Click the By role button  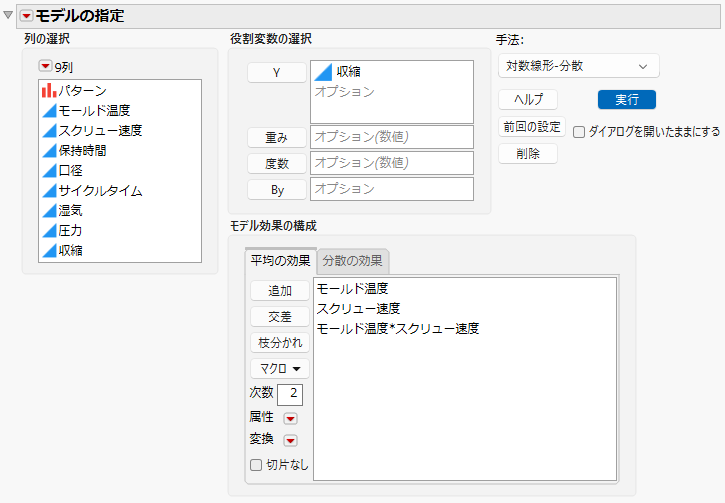coord(276,190)
